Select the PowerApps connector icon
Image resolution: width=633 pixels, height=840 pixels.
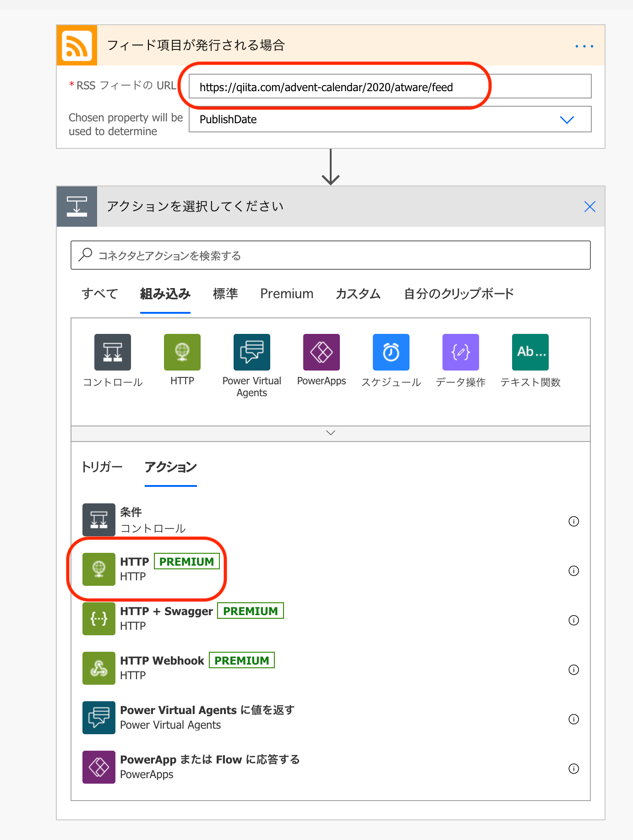pos(322,352)
